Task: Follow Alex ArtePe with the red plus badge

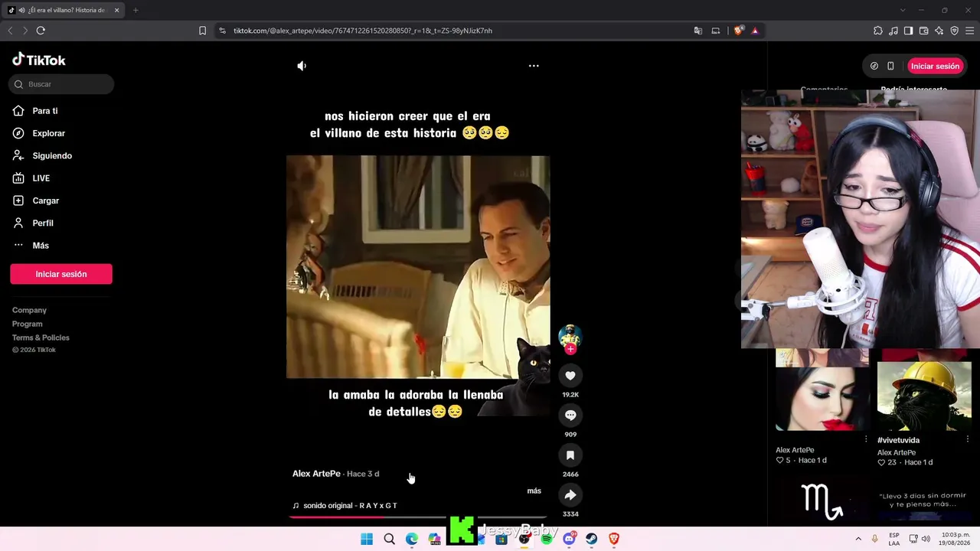Action: [570, 350]
